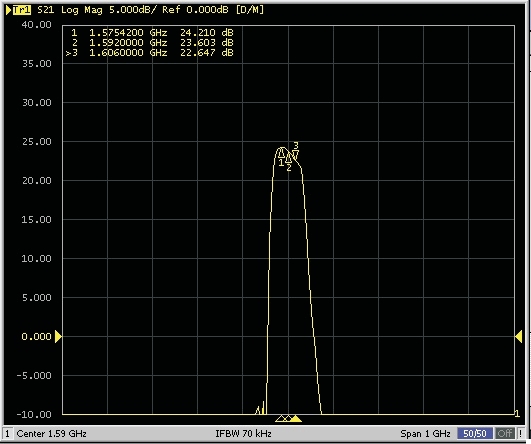Screen dimensions: 531x444
Task: Click marker 2 triangle on the trace
Action: point(289,158)
